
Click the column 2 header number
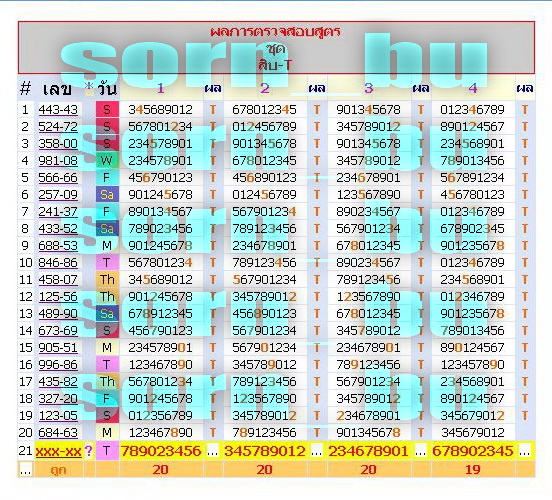(x=265, y=88)
